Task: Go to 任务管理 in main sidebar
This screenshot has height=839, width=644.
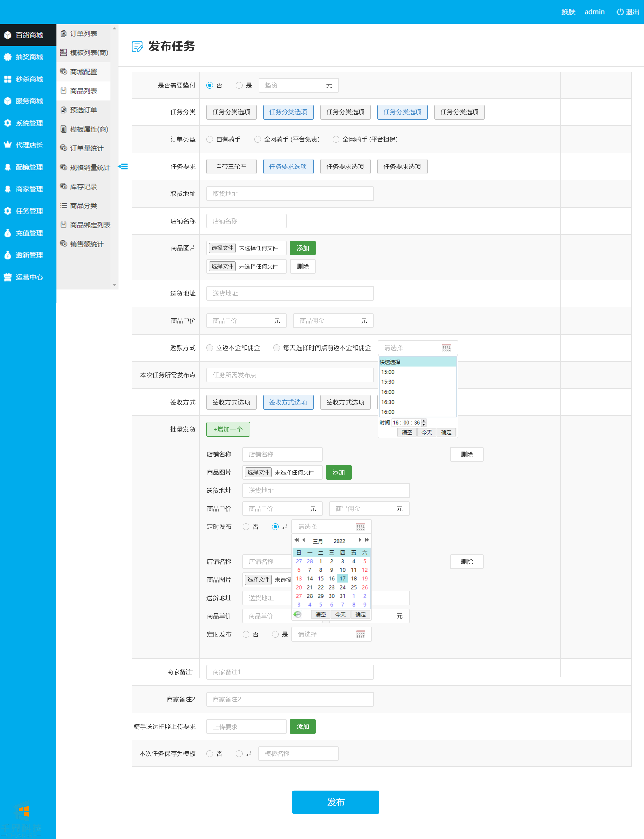Action: 29,211
